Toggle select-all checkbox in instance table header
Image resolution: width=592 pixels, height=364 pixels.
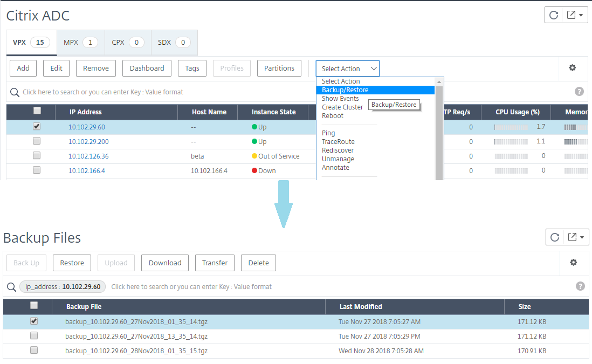[x=37, y=111]
